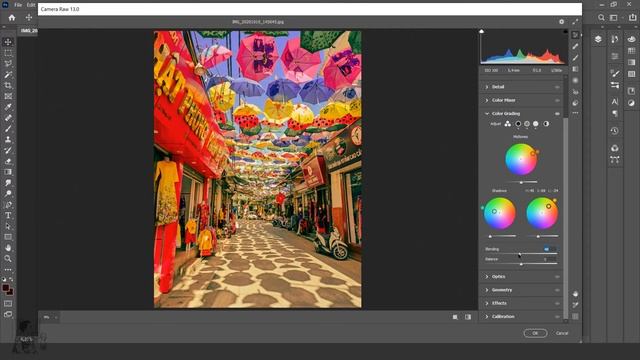Select the Camera Raw Radial Filter

coord(575,80)
